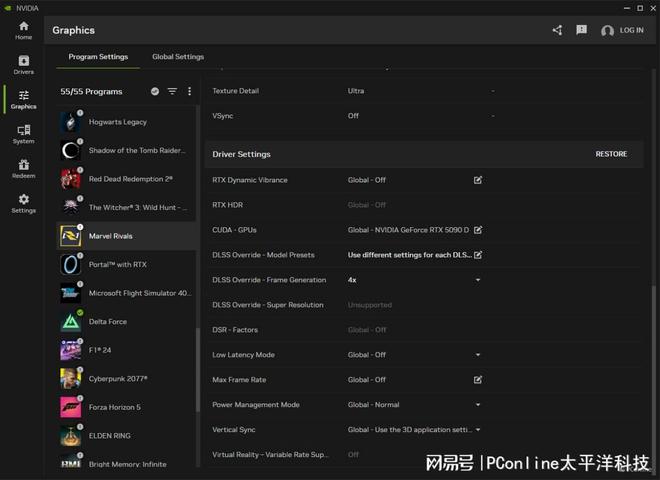660x480 pixels.
Task: Select The Witcher 3: Wild Hunt program
Action: coord(126,208)
